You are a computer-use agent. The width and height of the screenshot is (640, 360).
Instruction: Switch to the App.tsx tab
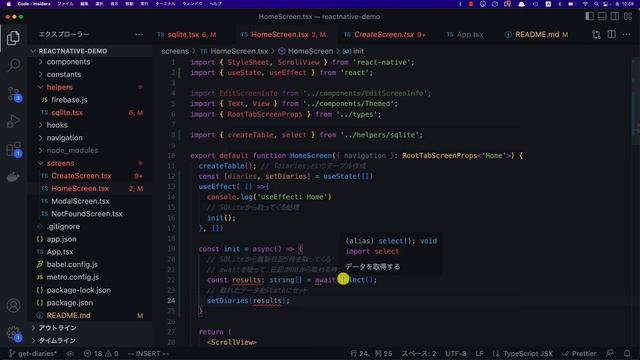click(x=465, y=35)
